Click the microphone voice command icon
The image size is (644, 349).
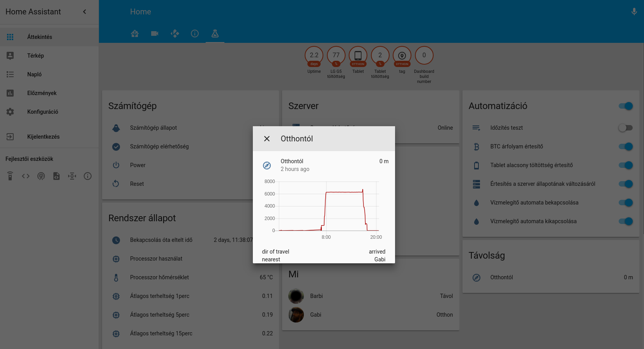pyautogui.click(x=634, y=12)
